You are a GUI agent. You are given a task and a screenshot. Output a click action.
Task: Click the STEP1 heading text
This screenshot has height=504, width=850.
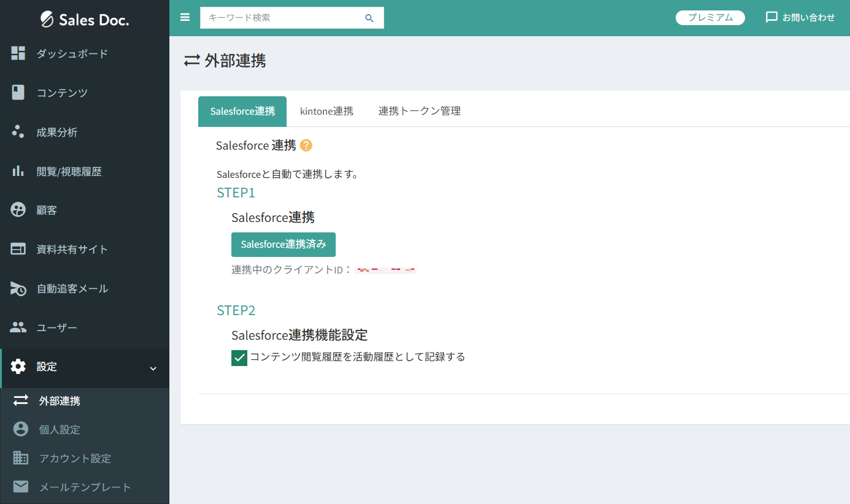click(x=236, y=193)
